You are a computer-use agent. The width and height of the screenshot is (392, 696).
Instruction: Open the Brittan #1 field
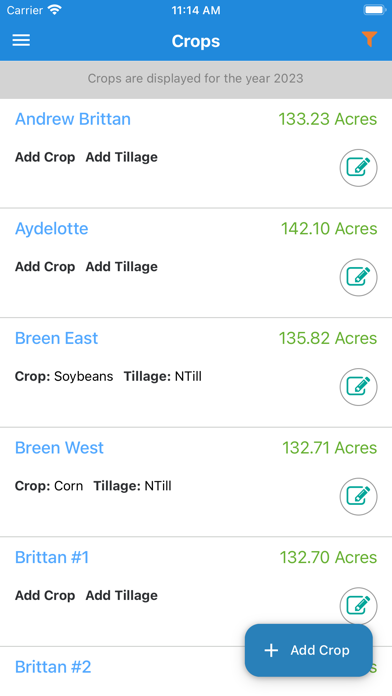[52, 558]
